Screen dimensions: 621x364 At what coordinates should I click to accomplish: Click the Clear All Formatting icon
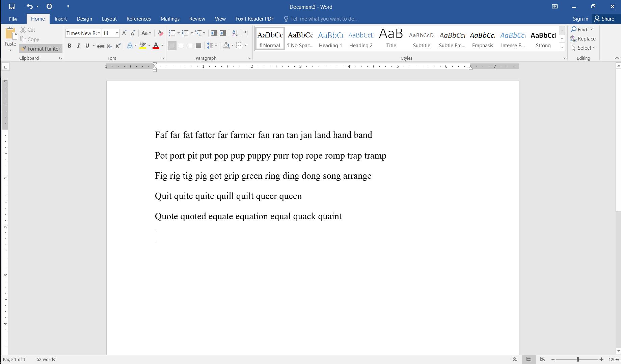click(161, 33)
